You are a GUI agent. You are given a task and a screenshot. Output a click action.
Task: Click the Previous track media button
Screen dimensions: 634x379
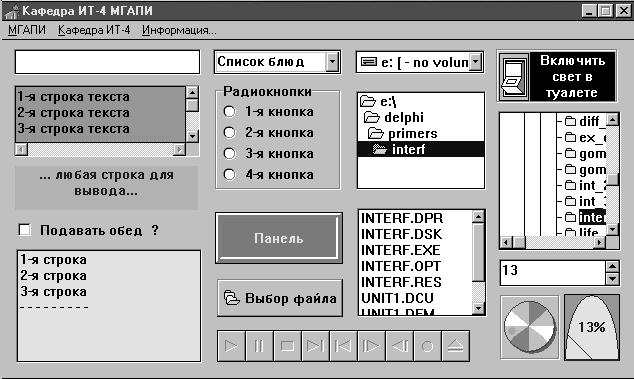coord(343,346)
